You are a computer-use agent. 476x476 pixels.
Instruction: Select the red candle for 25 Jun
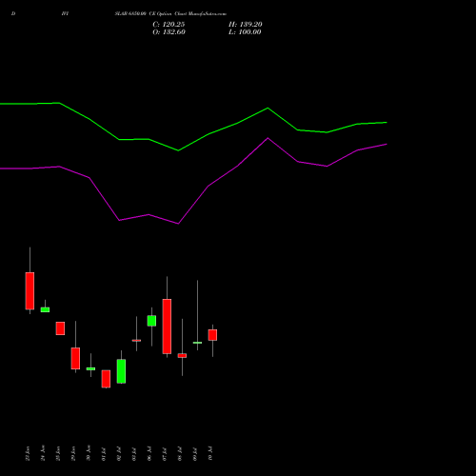click(x=60, y=328)
